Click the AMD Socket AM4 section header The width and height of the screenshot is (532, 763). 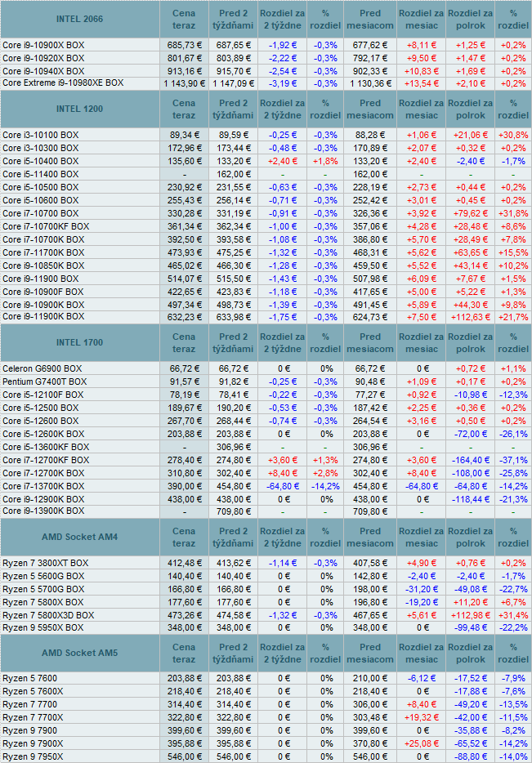[x=79, y=538]
